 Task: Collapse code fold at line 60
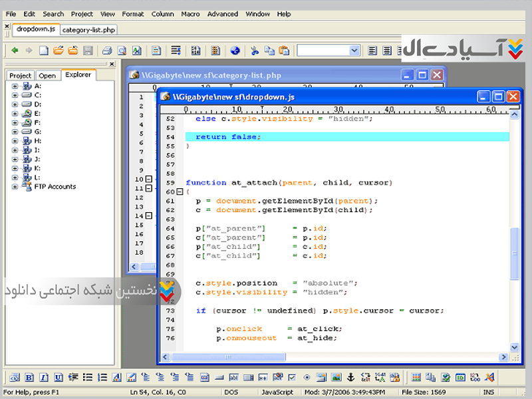tap(180, 192)
